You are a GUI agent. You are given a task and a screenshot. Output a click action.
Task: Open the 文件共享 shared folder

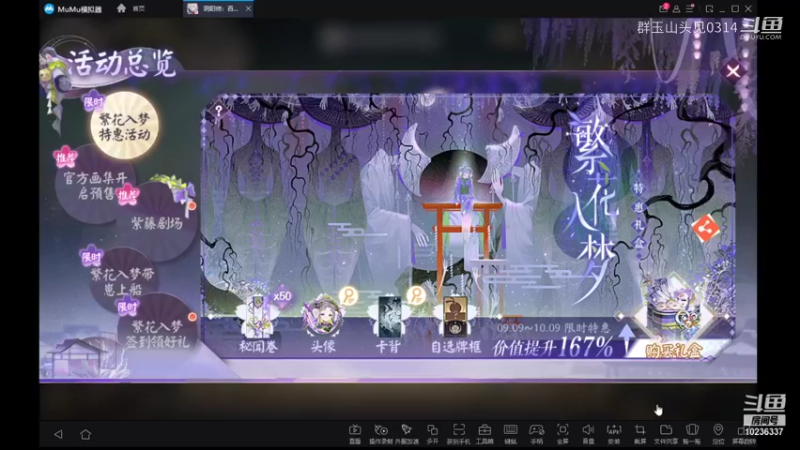click(x=666, y=434)
